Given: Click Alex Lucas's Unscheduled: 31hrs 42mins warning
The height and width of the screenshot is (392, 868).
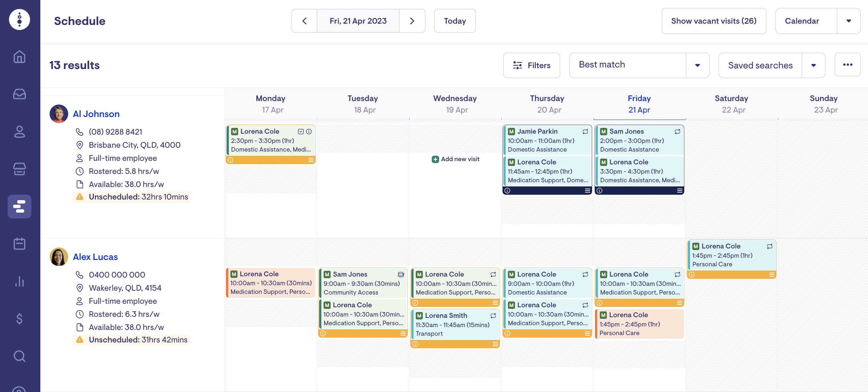Looking at the screenshot, I should (132, 340).
